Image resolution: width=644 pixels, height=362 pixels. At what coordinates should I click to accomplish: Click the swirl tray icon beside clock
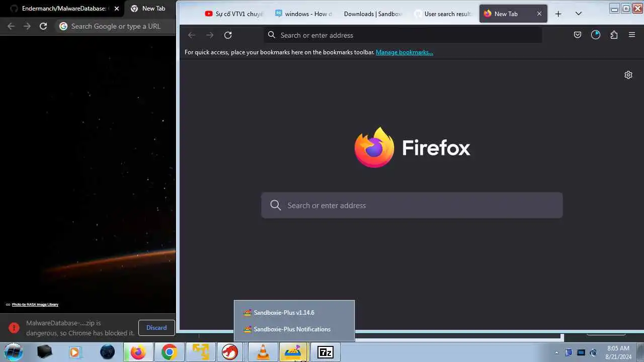tap(594, 352)
